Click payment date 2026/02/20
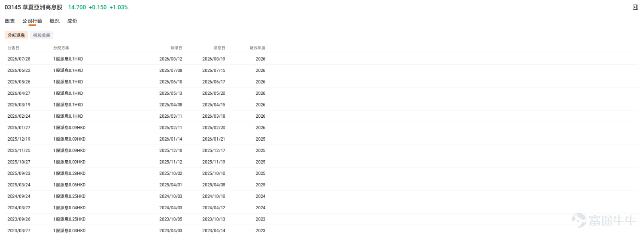This screenshot has height=235, width=644. click(214, 128)
